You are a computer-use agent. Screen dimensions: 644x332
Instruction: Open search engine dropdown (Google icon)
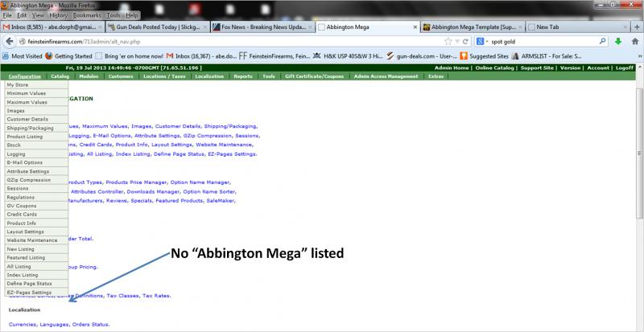(x=481, y=42)
